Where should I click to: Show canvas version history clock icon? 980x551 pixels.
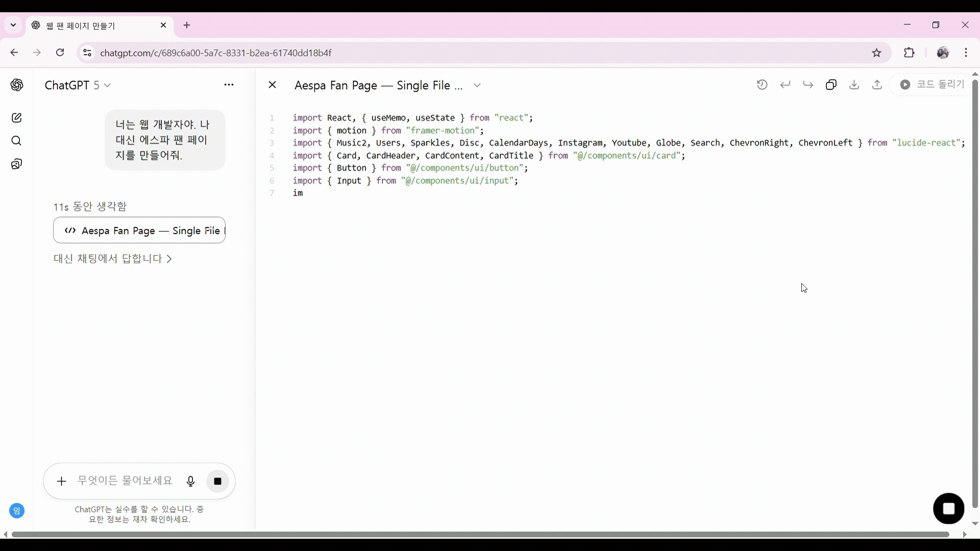click(x=762, y=85)
